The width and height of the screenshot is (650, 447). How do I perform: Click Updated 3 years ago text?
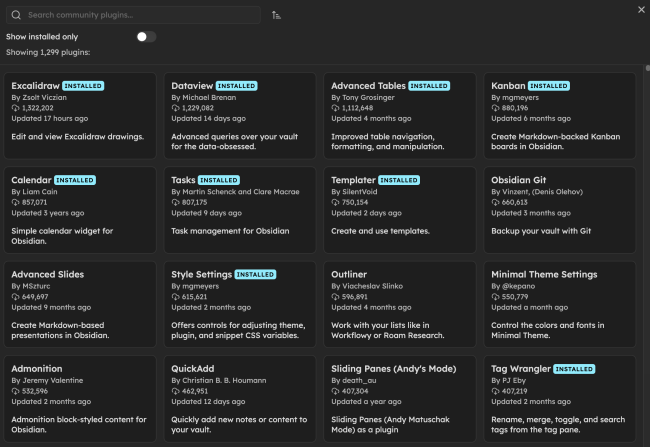(48, 213)
